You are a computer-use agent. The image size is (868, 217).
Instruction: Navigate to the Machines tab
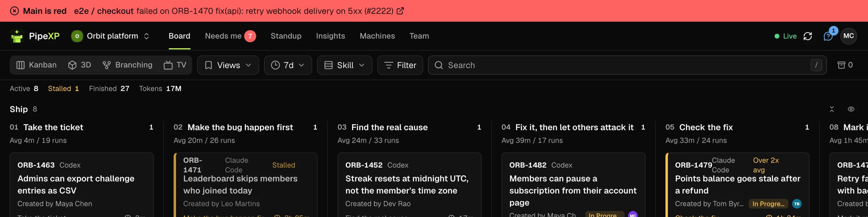coord(377,36)
